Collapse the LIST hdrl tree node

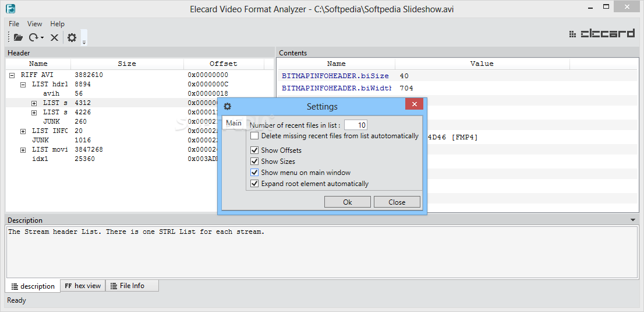point(23,85)
